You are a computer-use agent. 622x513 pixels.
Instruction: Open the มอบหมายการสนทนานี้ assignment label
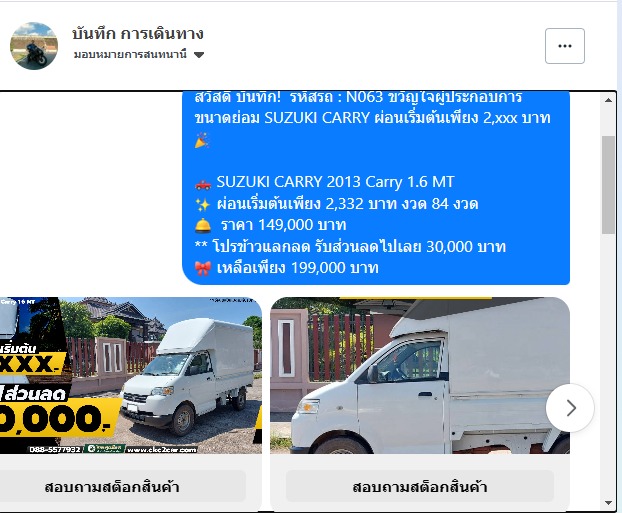130,54
